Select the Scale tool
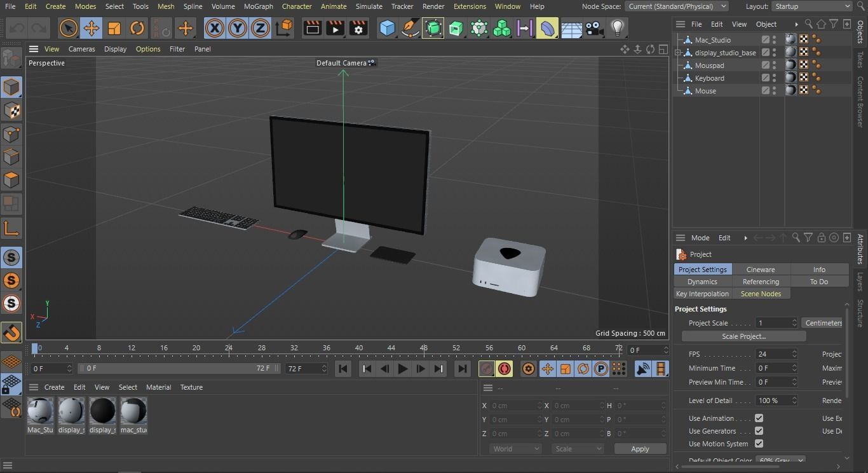The height and width of the screenshot is (473, 868). pyautogui.click(x=114, y=28)
